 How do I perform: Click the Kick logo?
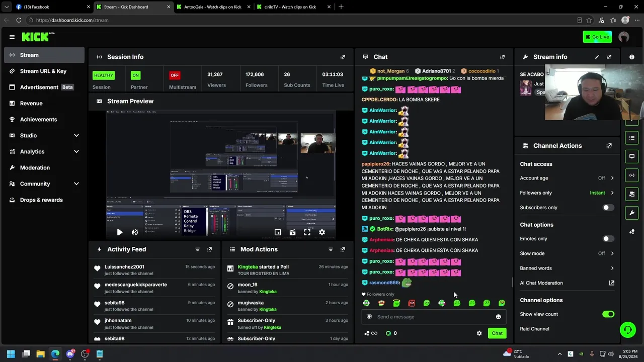38,37
